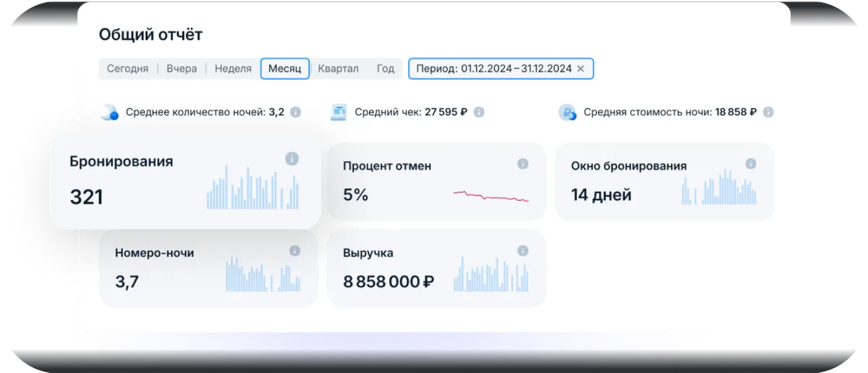
Task: Click the Номеро-ночи bar chart
Action: tap(263, 274)
